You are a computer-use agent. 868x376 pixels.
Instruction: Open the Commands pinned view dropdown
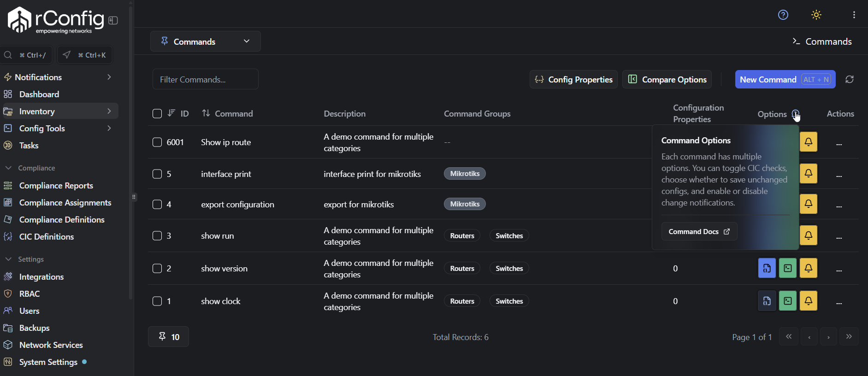click(x=206, y=41)
